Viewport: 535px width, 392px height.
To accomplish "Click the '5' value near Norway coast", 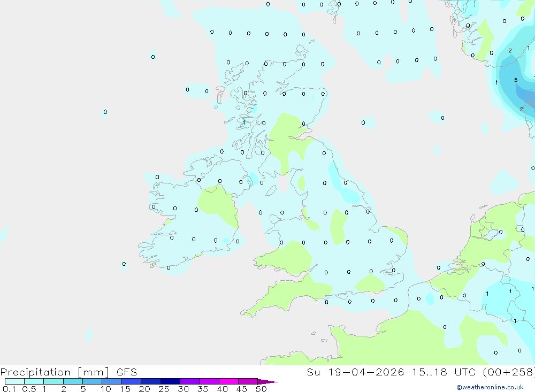I will click(516, 80).
